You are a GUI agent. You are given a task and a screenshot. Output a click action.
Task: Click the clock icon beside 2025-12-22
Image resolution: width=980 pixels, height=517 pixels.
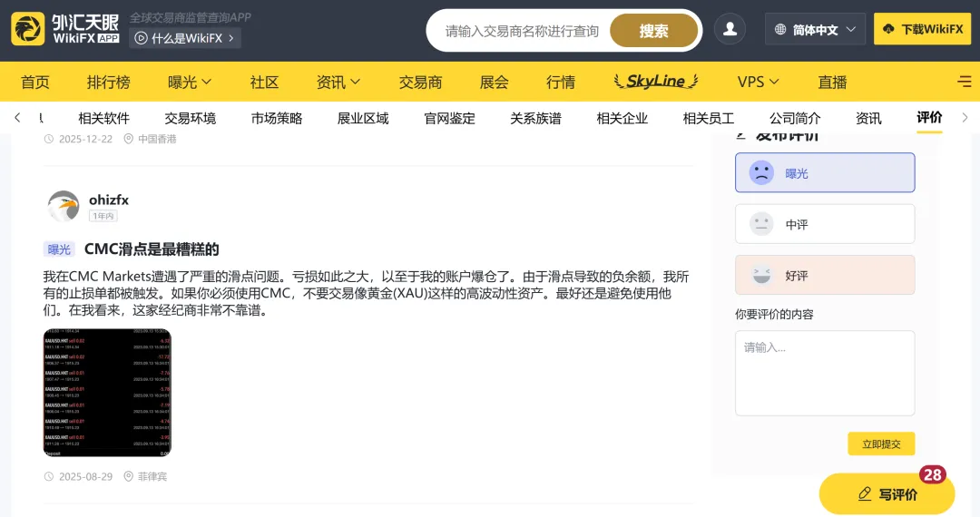[x=49, y=139]
